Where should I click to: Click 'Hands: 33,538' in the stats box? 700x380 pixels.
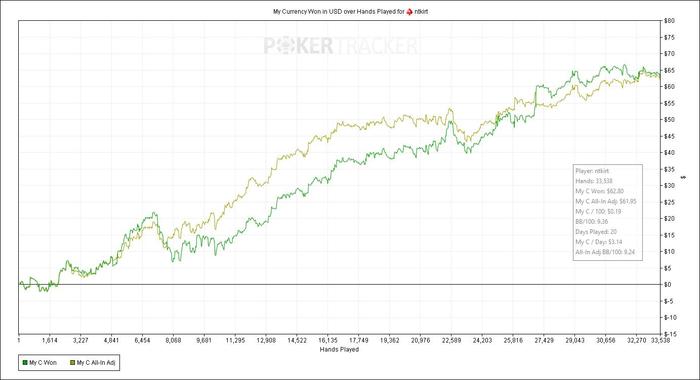594,181
